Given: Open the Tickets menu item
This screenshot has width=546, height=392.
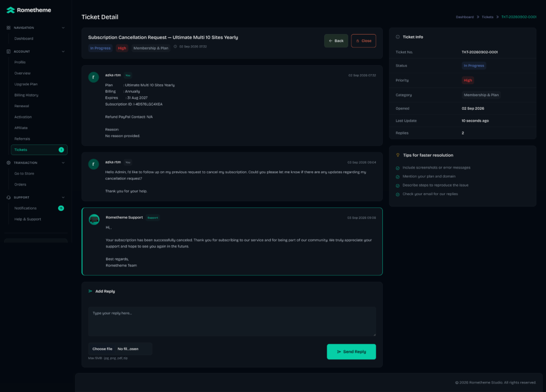Looking at the screenshot, I should pos(39,150).
